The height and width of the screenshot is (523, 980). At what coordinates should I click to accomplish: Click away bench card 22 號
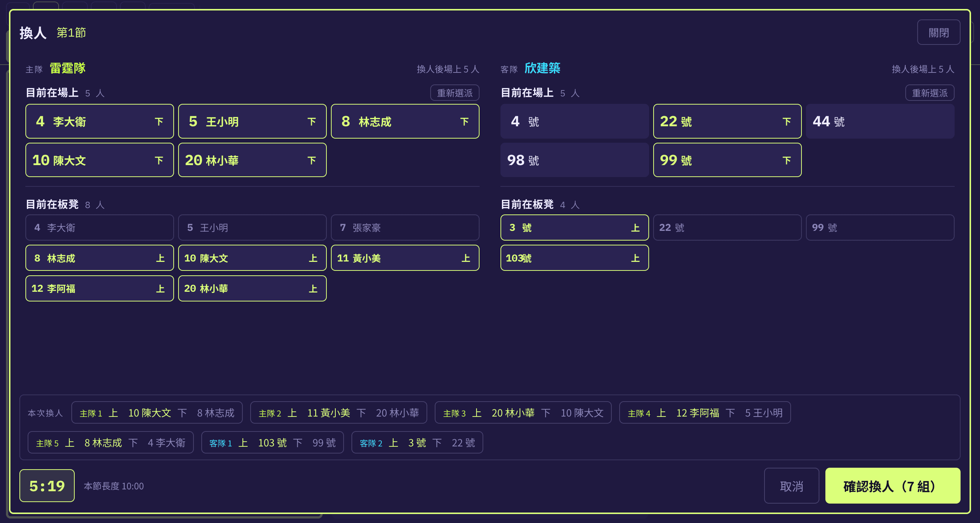click(x=727, y=228)
